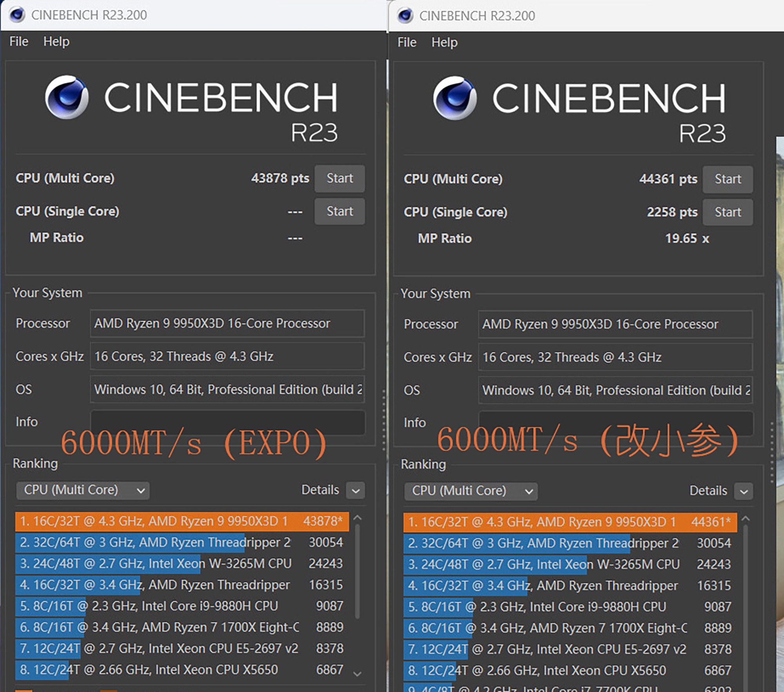Open Help menu in right window
This screenshot has height=692, width=784.
click(x=444, y=42)
